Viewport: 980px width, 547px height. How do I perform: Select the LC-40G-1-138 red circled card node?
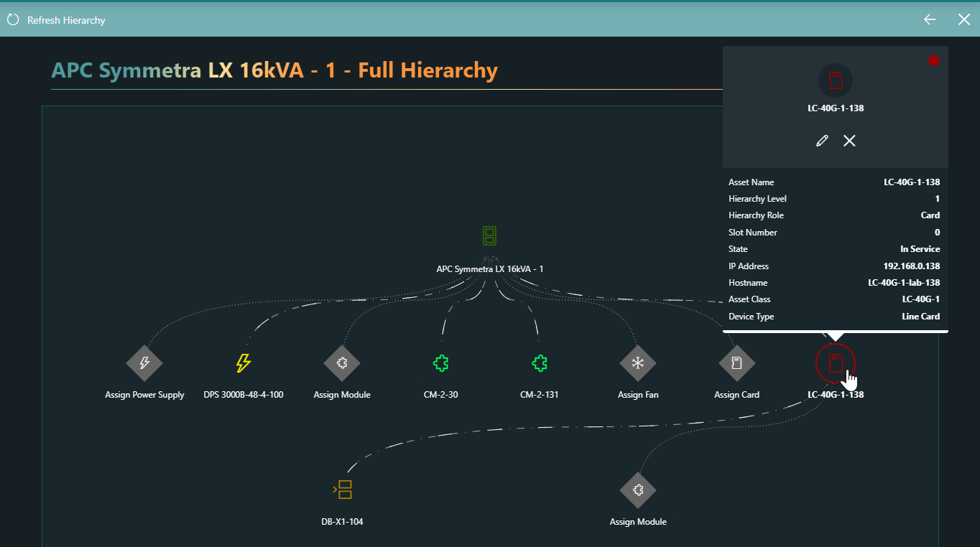pos(835,363)
